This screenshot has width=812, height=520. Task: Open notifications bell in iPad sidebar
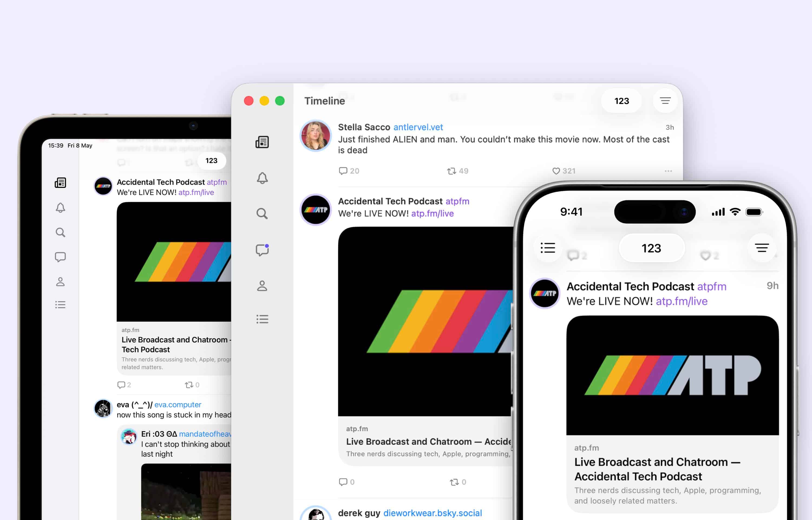coord(60,208)
